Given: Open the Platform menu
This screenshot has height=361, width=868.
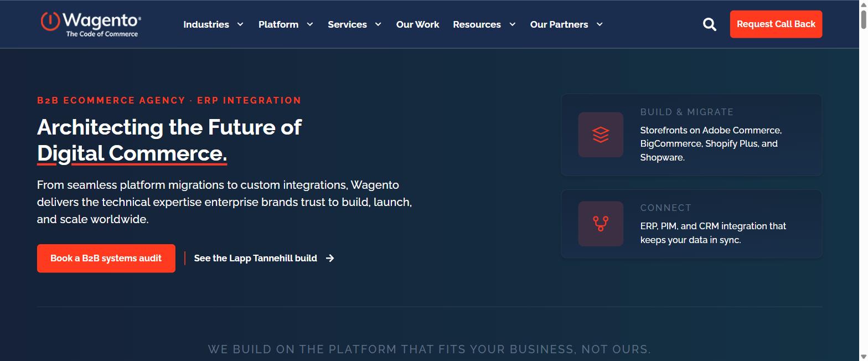Looking at the screenshot, I should 278,24.
